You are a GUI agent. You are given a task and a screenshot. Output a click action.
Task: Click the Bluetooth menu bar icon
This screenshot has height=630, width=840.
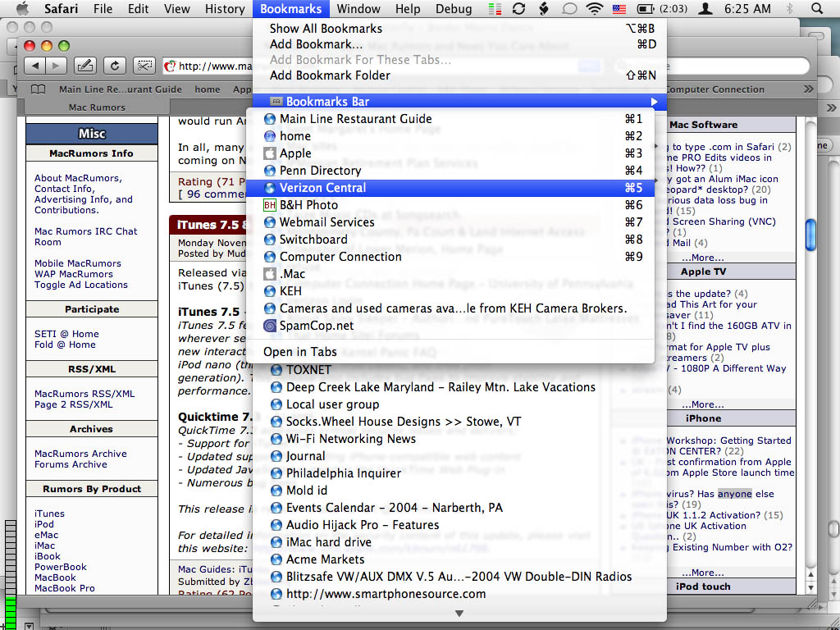point(789,8)
